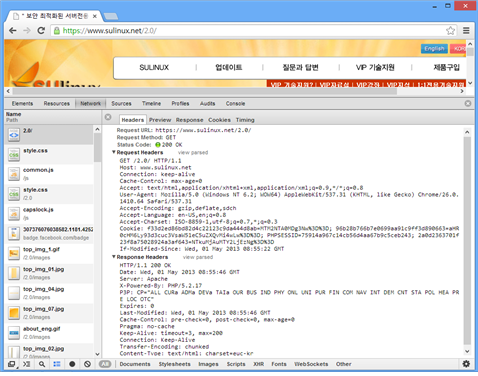Click the address bar URL field
478x376 pixels.
click(253, 31)
